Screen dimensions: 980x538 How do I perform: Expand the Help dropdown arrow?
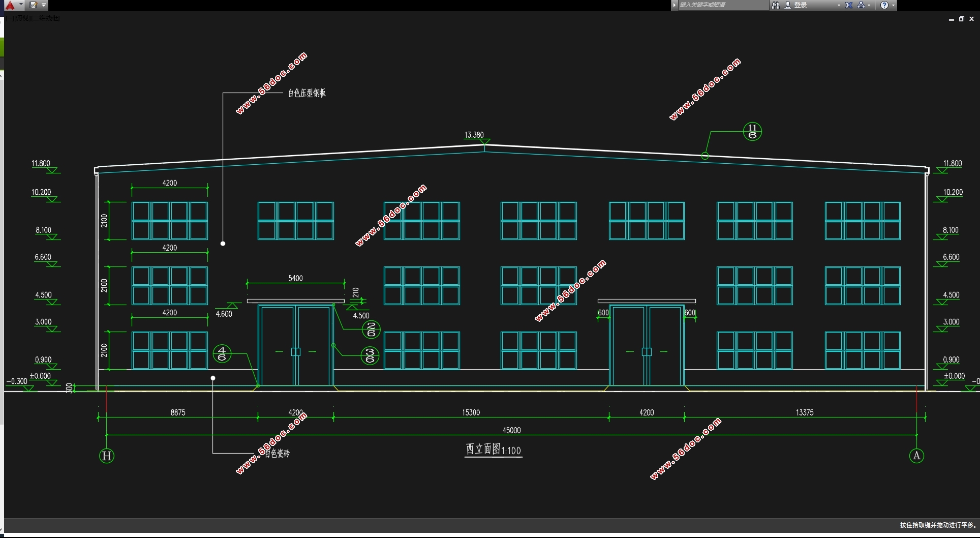pos(893,5)
